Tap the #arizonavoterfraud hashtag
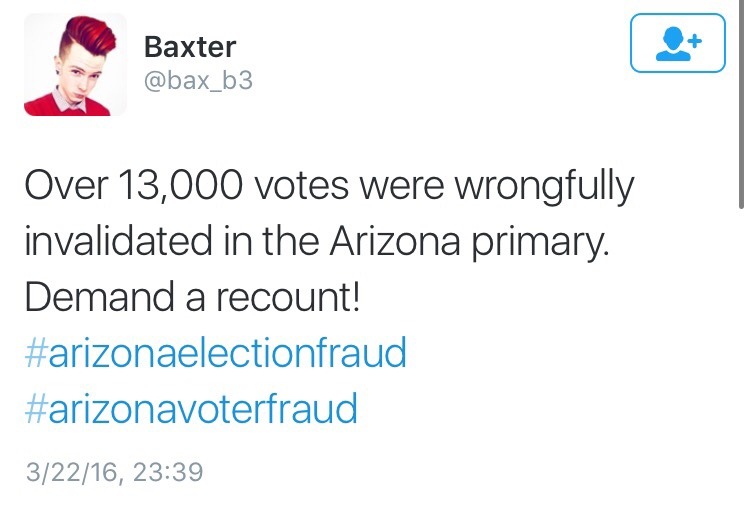 (190, 409)
